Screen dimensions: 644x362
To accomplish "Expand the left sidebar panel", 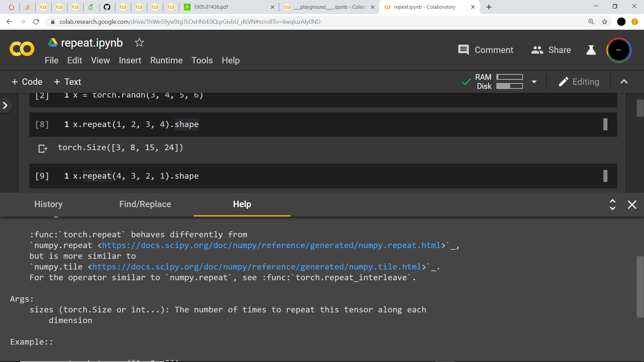I will coord(5,105).
